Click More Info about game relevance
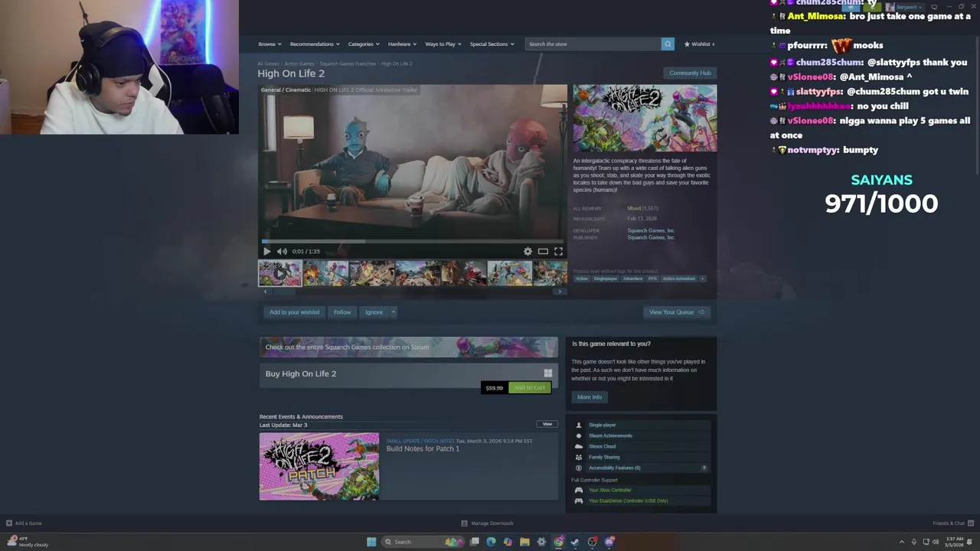This screenshot has width=980, height=551. tap(590, 397)
